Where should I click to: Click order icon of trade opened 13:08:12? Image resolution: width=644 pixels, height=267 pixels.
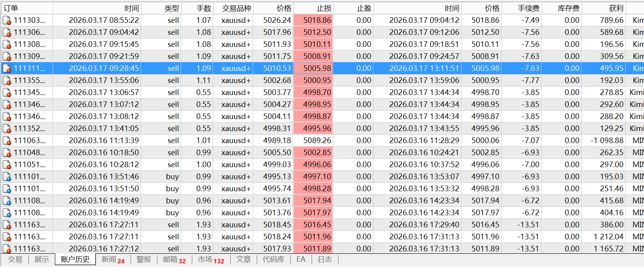click(x=7, y=117)
